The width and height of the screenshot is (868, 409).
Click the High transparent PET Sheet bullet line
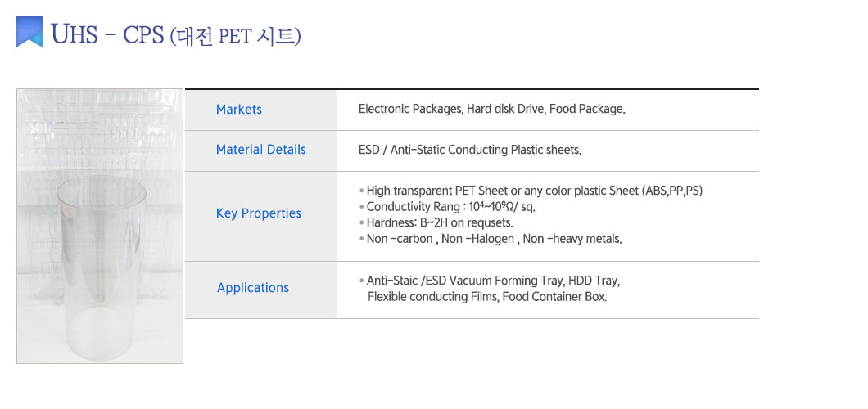coord(531,191)
